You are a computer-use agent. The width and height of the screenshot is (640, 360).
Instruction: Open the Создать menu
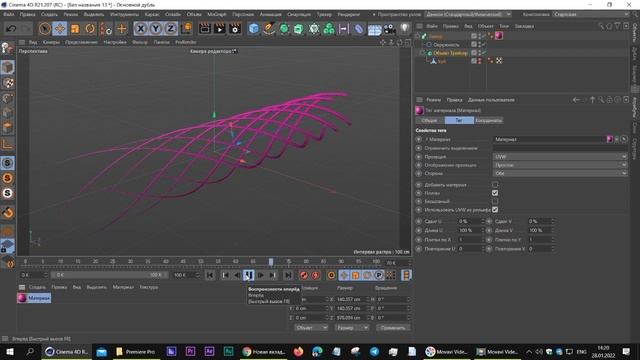pyautogui.click(x=49, y=14)
